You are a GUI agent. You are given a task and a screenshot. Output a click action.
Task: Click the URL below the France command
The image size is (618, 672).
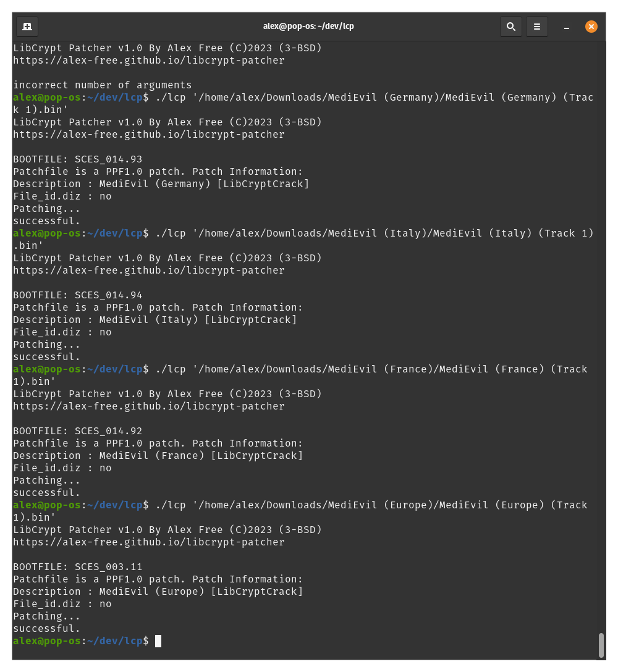point(149,406)
